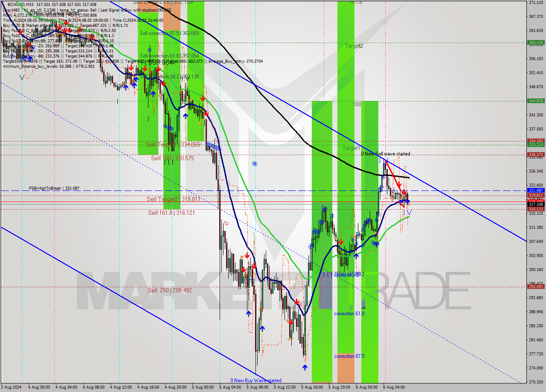Click the red 334.265 price tag
Image resolution: width=546 pixels, height=392 pixels.
pos(536,141)
